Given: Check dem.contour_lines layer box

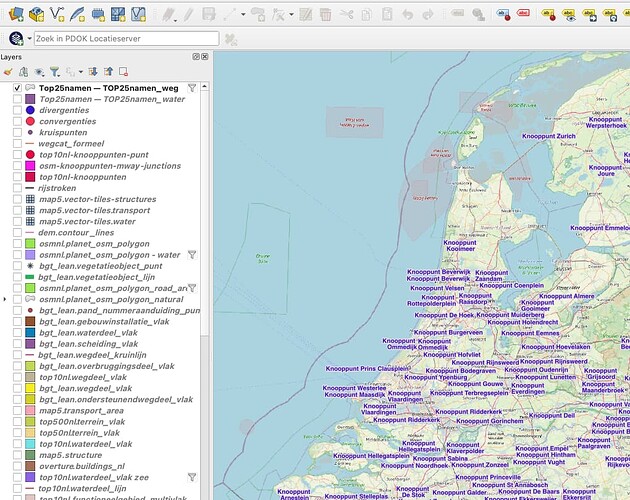Looking at the screenshot, I should pyautogui.click(x=17, y=232).
